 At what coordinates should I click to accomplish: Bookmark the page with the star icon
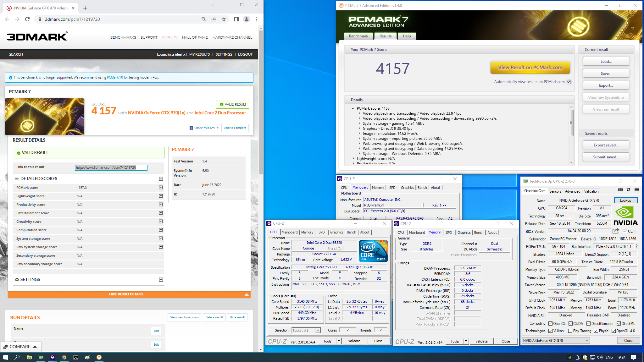point(224,19)
